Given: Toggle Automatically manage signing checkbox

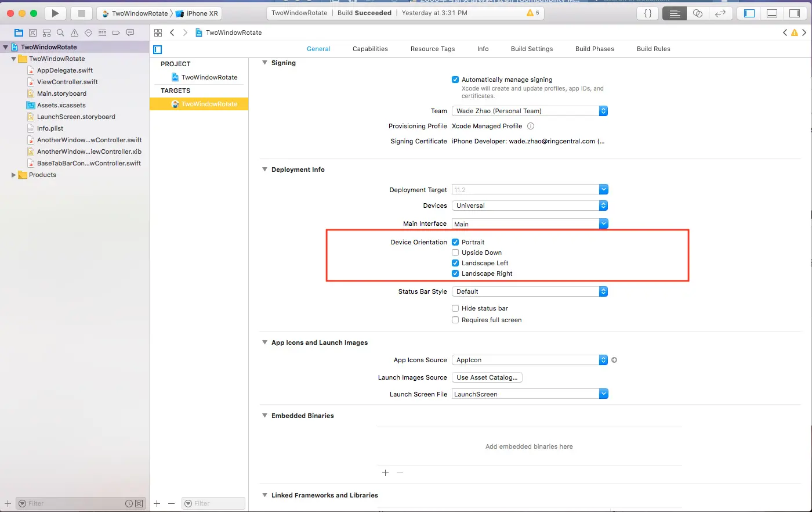Looking at the screenshot, I should (x=455, y=80).
